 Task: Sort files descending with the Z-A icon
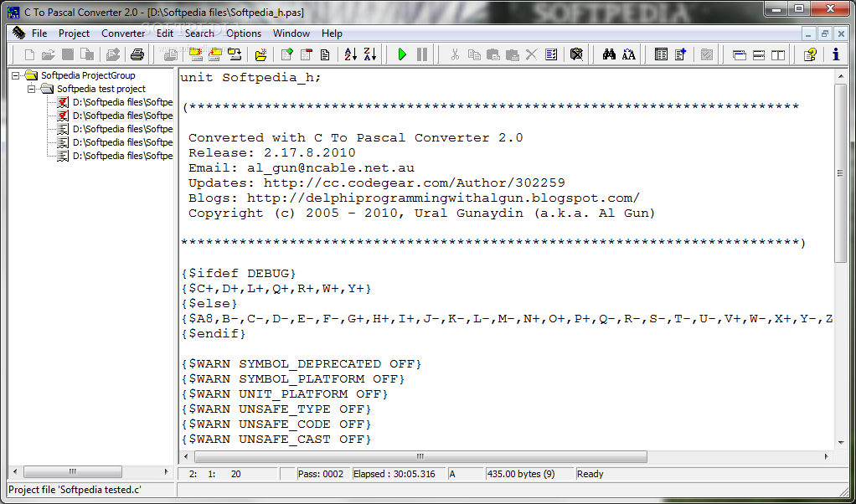tap(370, 54)
